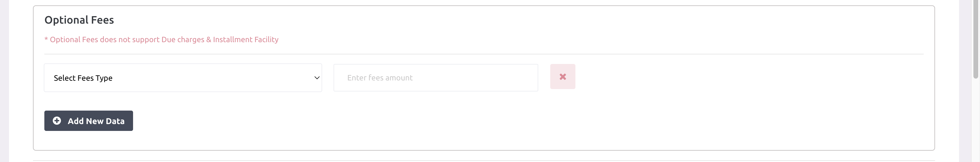
Task: Click the divider line under the notice
Action: click(483, 54)
